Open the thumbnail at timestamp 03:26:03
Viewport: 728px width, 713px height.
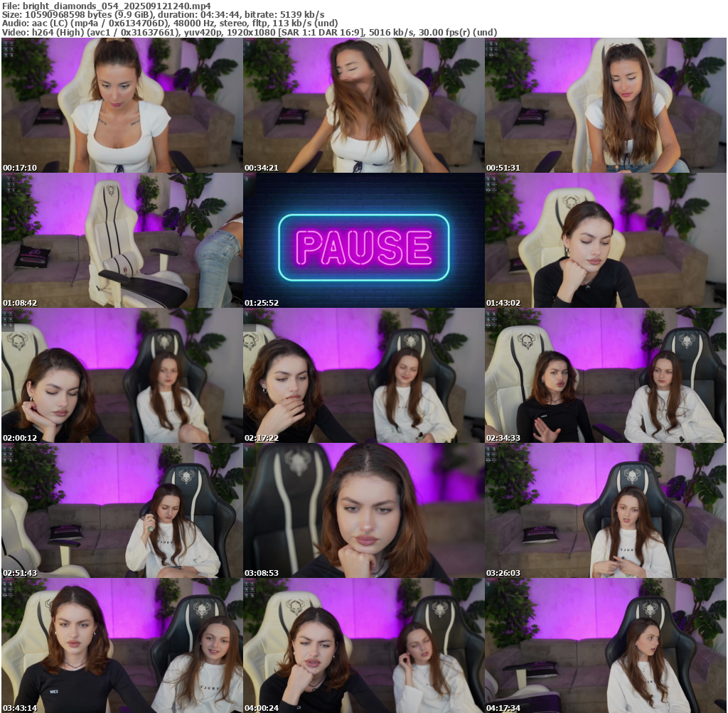point(606,510)
